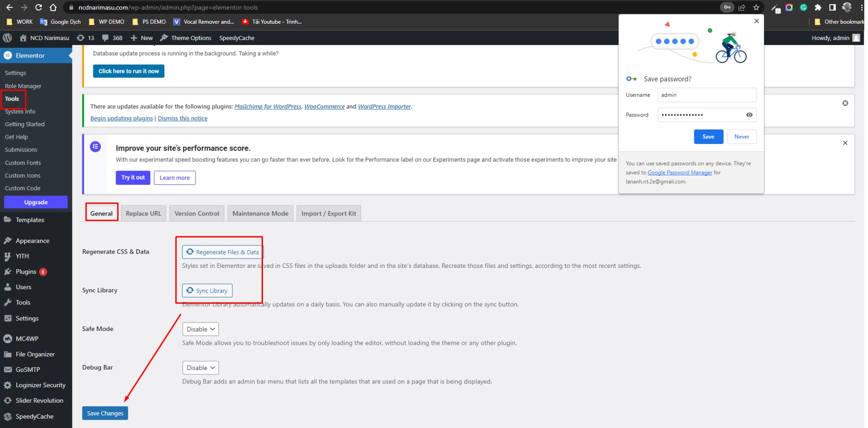Viewport: 868px width, 428px height.
Task: Open SpeedyCache in admin bar
Action: tap(237, 38)
